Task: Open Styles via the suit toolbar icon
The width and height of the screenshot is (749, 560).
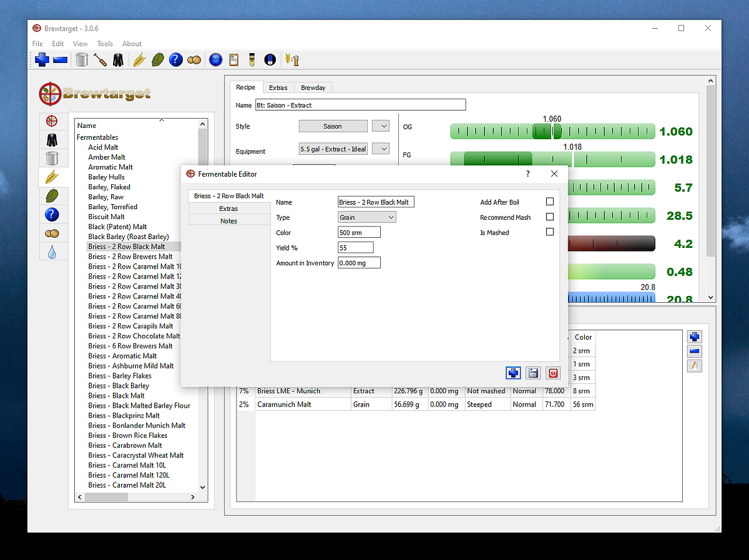Action: pyautogui.click(x=118, y=60)
